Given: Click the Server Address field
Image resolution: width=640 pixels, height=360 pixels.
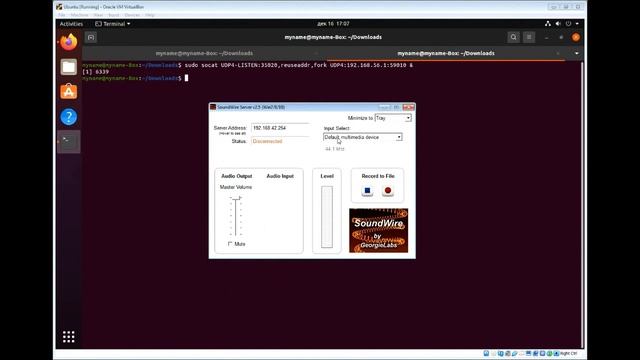Looking at the screenshot, I should click(x=280, y=128).
